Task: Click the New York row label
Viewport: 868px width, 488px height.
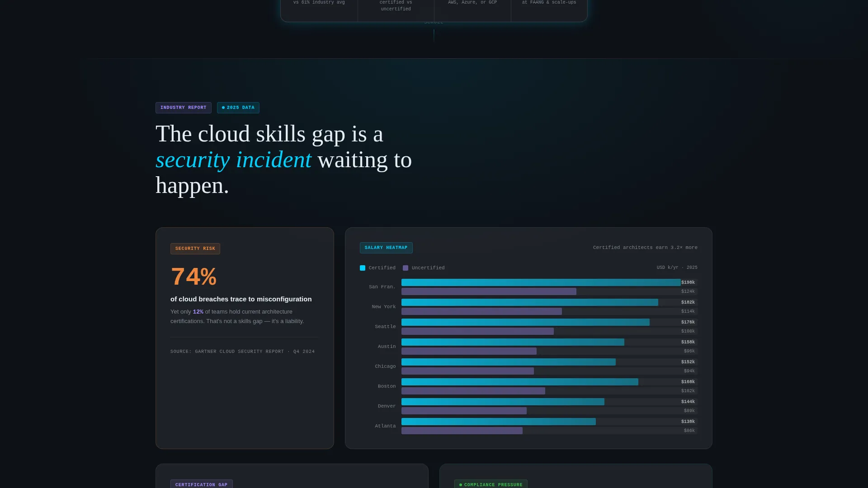Action: coord(383,307)
